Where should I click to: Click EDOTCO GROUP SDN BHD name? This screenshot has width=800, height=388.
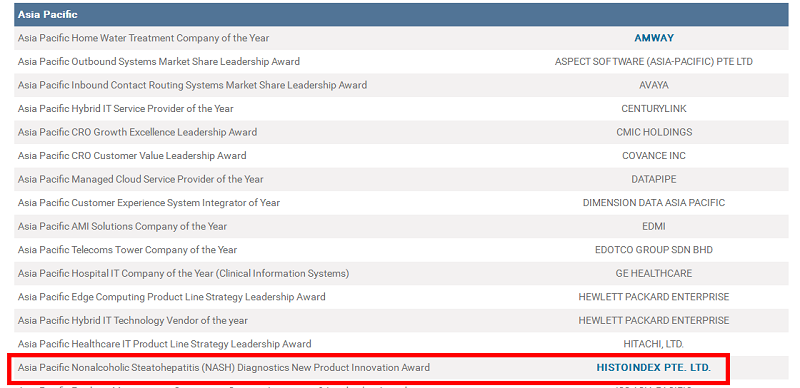[x=654, y=250]
